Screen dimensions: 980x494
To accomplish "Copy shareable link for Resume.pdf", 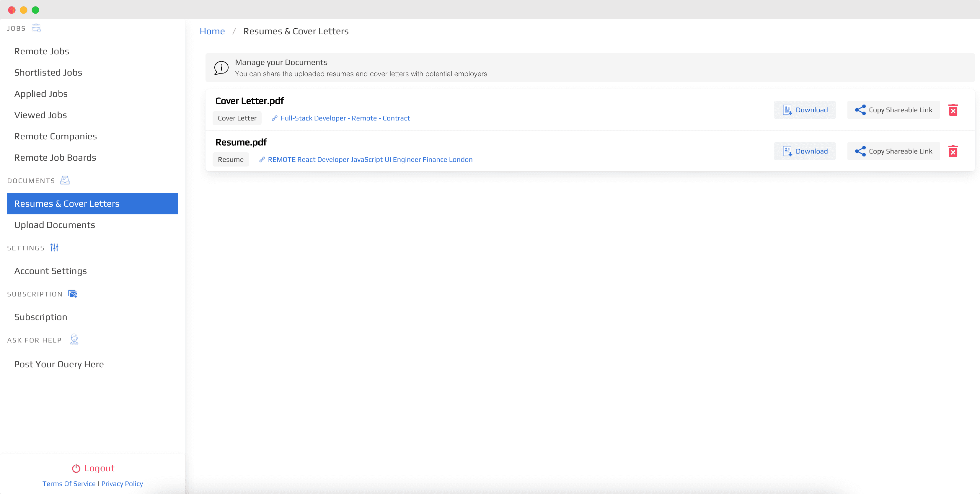I will point(893,151).
